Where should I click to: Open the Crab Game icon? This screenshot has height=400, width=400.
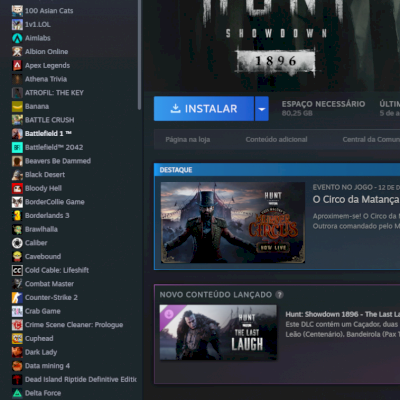pyautogui.click(x=17, y=311)
